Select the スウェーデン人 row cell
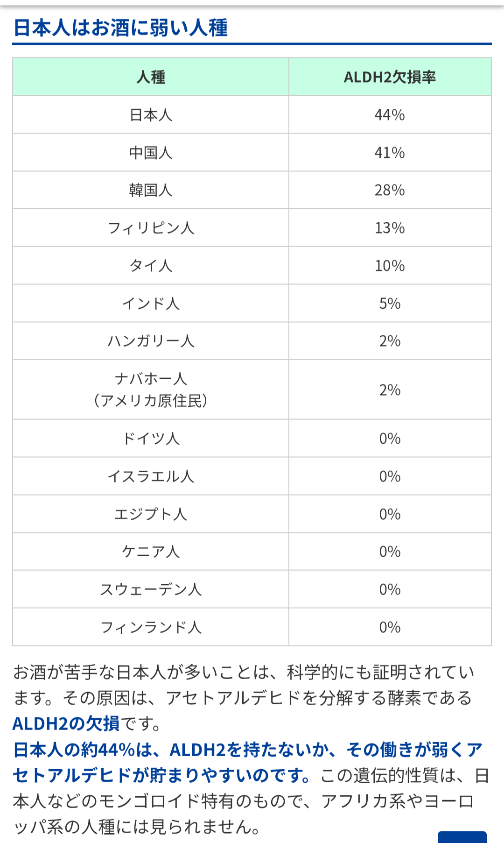The width and height of the screenshot is (504, 843). [x=151, y=589]
